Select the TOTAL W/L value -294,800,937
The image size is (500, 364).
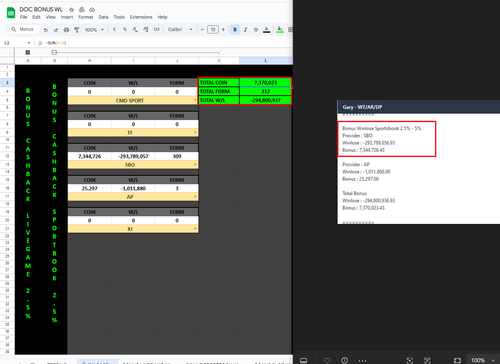[x=266, y=100]
